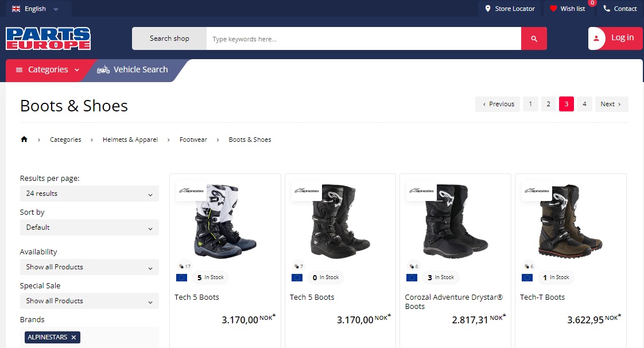The image size is (644, 348).
Task: Open the brown Tech-T Boots image
Action: click(x=571, y=221)
